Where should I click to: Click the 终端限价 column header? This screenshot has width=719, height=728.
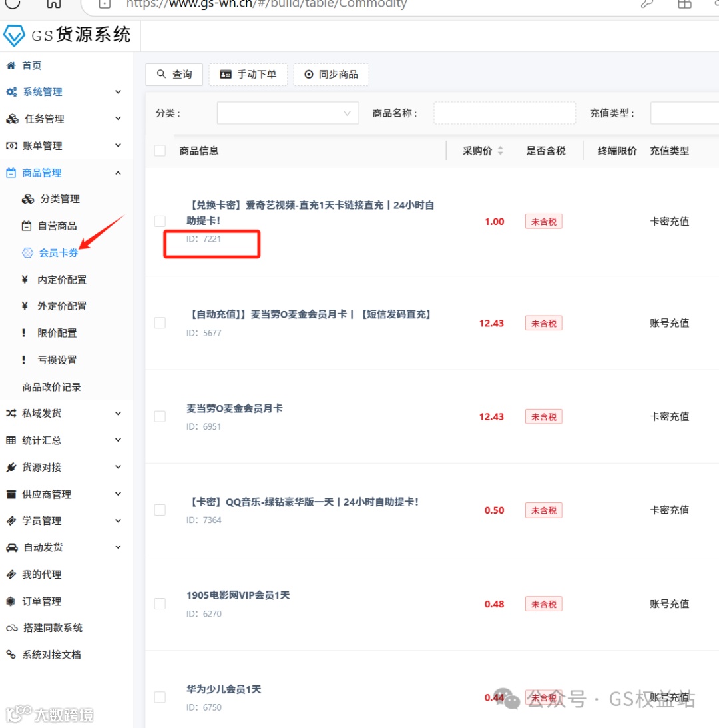coord(617,151)
